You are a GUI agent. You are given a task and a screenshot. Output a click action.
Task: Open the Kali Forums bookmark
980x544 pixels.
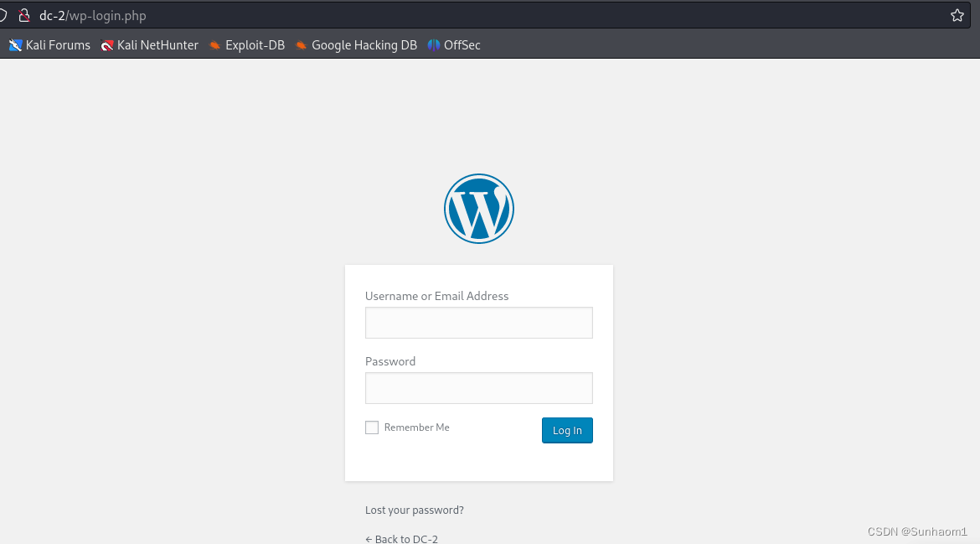(x=49, y=45)
